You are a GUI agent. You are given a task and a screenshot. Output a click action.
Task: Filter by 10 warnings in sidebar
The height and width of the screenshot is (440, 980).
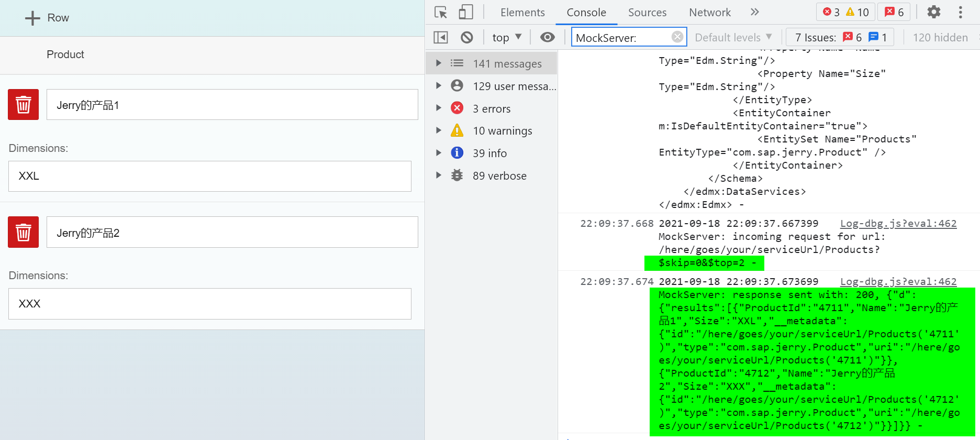[492, 130]
